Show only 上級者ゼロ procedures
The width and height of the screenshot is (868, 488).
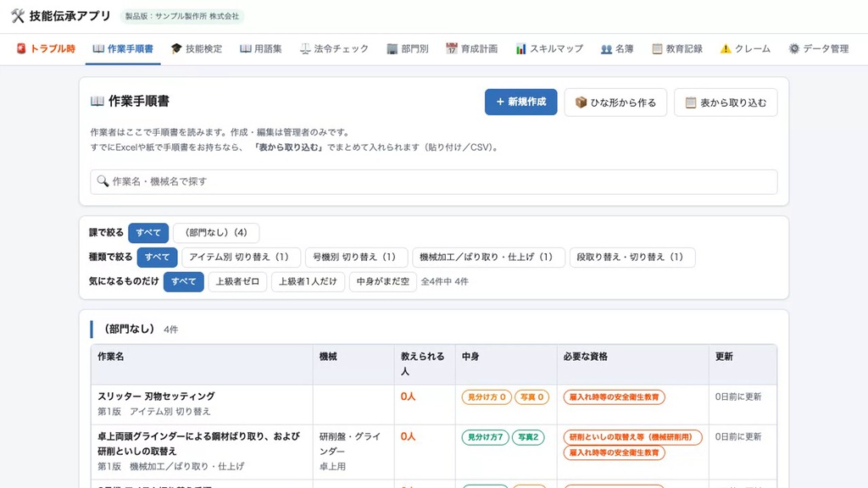(x=237, y=281)
